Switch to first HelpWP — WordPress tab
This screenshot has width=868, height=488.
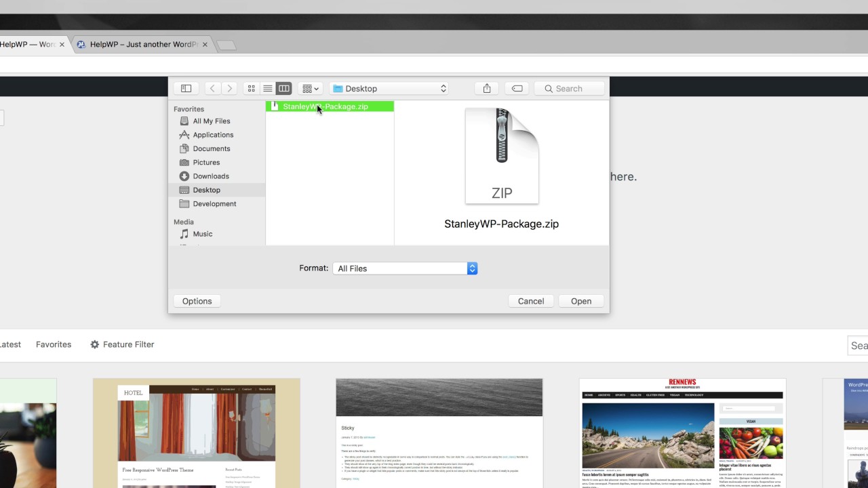28,45
